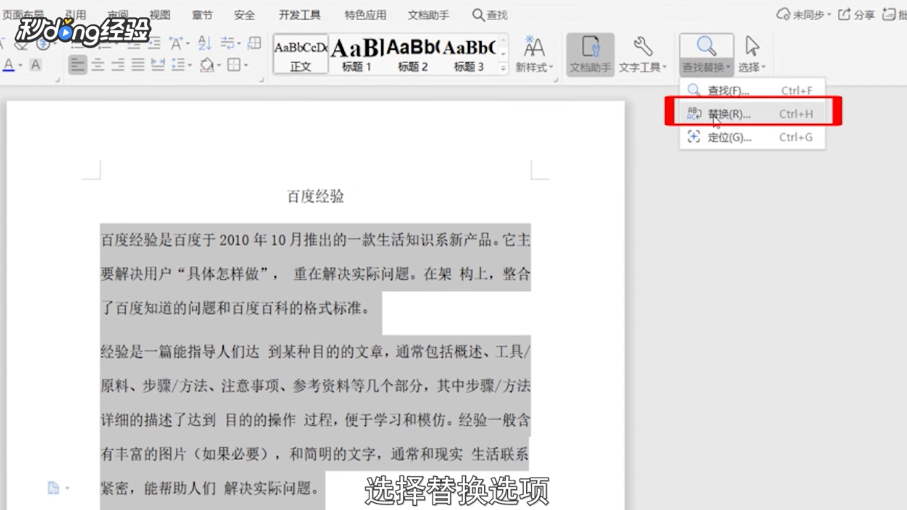Click the 新样式 icon
Screen dimensions: 907x510
click(533, 46)
